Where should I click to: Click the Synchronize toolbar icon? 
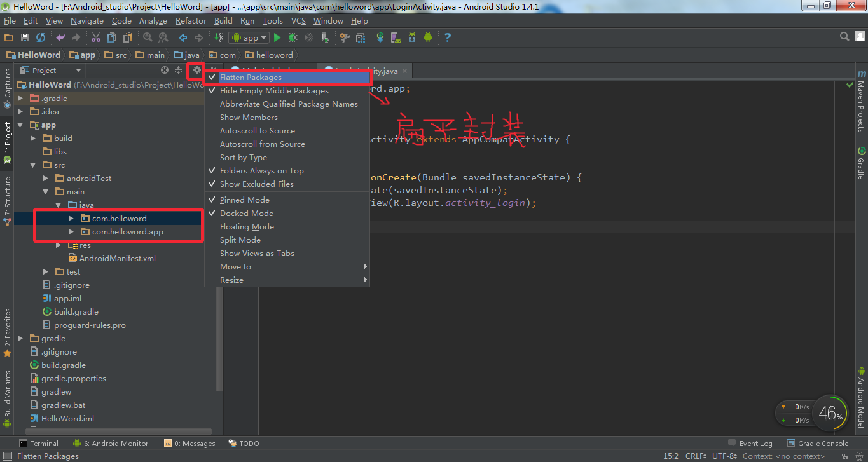(x=41, y=38)
